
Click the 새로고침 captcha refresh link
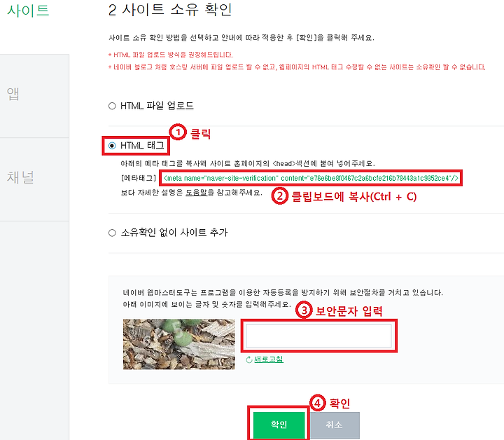point(269,359)
